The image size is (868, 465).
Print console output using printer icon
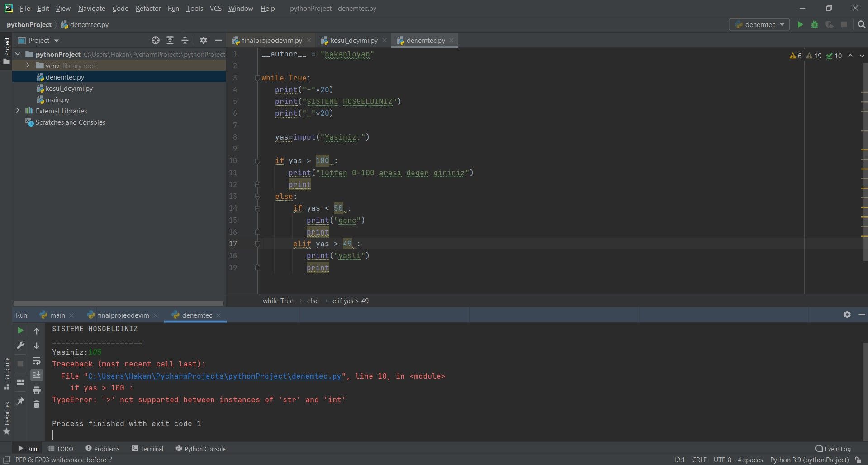[x=37, y=390]
